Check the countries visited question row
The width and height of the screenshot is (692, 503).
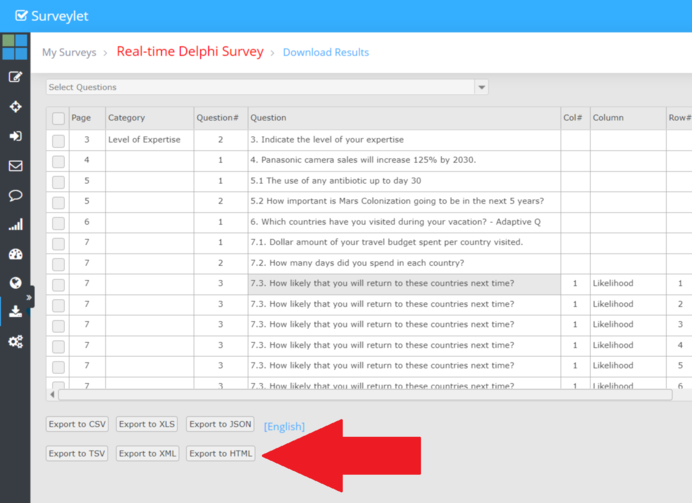click(58, 223)
